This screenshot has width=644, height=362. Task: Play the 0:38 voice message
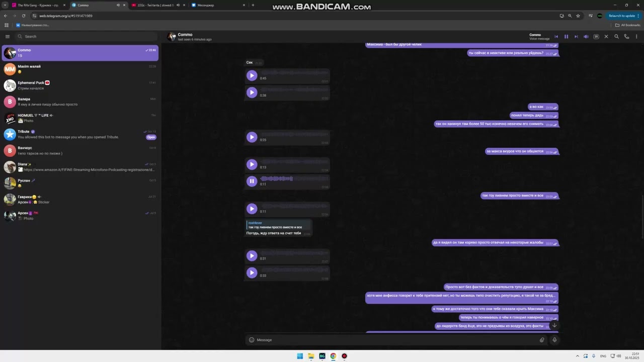(x=252, y=93)
